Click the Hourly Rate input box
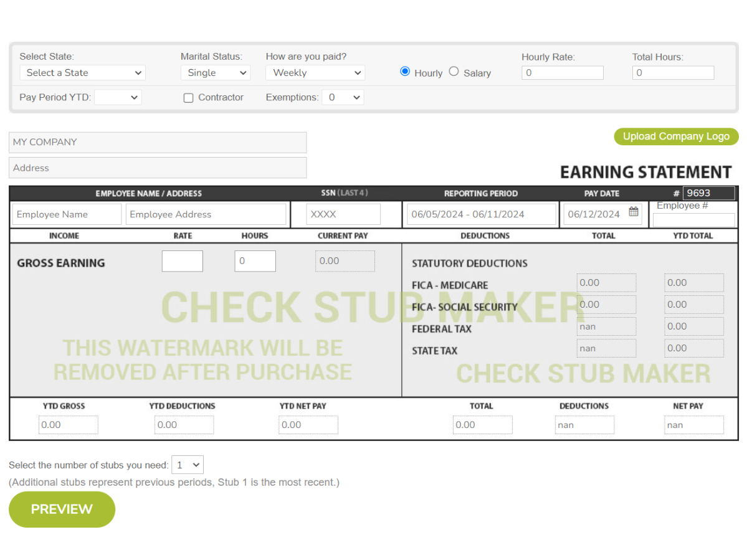This screenshot has width=747, height=560. tap(562, 72)
